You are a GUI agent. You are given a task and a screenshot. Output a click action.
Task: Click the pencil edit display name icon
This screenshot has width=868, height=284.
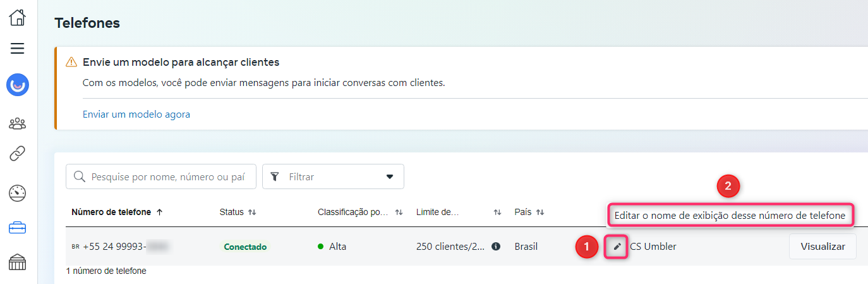(x=617, y=247)
